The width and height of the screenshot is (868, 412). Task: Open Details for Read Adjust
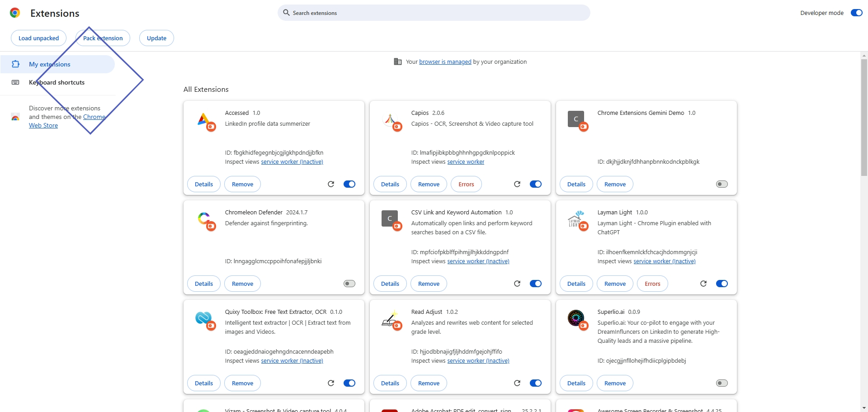pyautogui.click(x=390, y=383)
